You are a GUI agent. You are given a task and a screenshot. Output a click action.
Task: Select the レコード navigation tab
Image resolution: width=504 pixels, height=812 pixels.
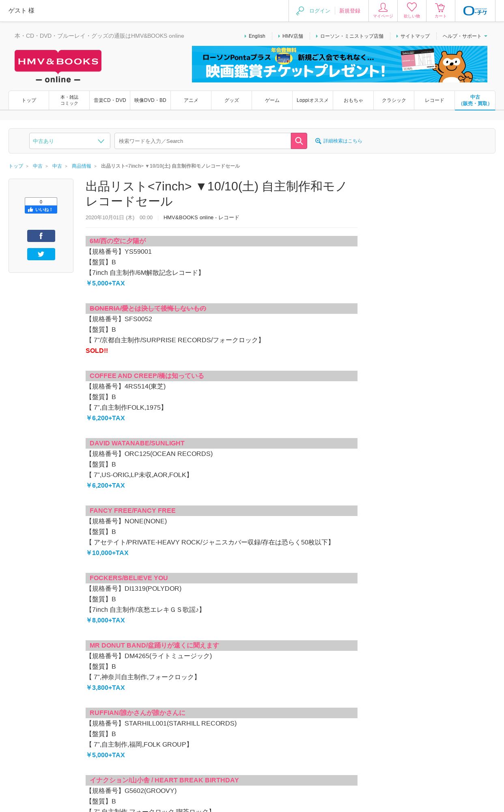pos(435,100)
